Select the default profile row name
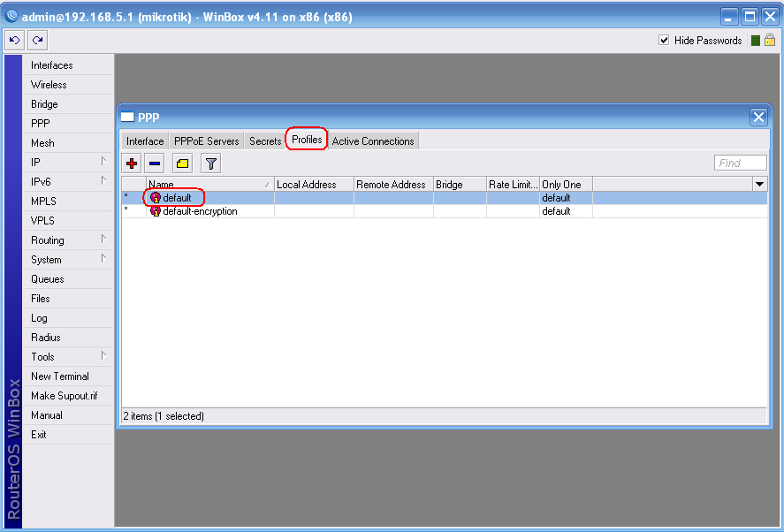The height and width of the screenshot is (532, 784). (177, 198)
